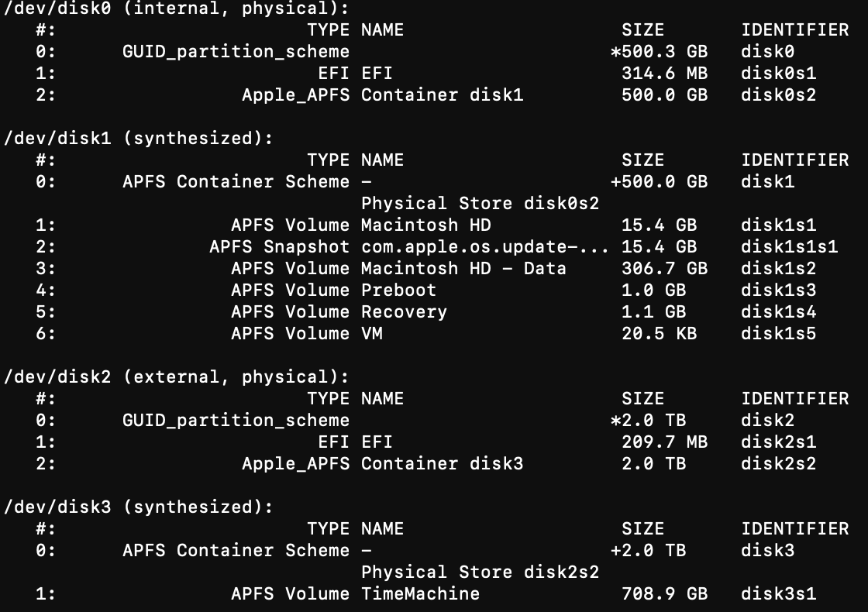The width and height of the screenshot is (868, 612).
Task: Click the Physical Store disk2s2 text
Action: pyautogui.click(x=480, y=572)
